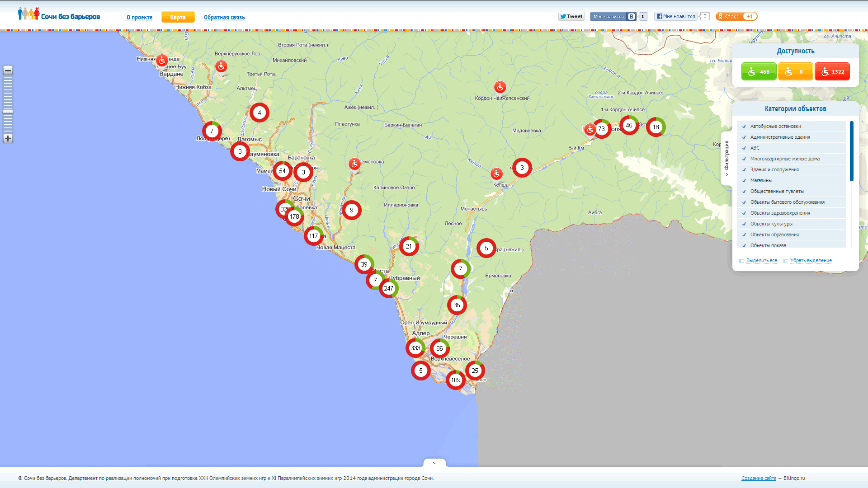Open the cluster marker labeled 45
This screenshot has height=488, width=868.
pos(629,125)
